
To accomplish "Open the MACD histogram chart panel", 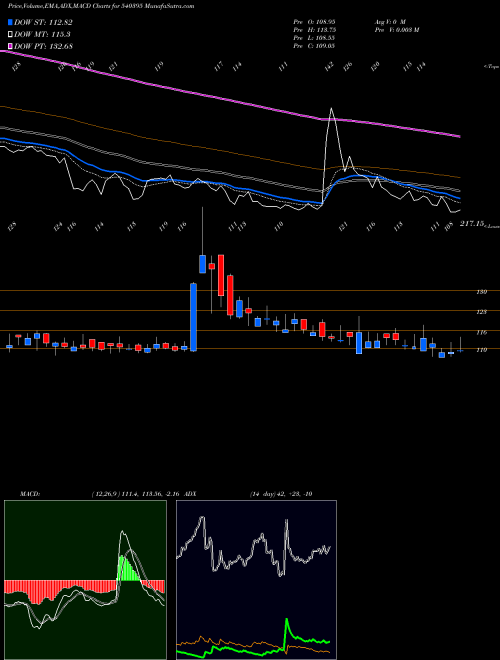I will pos(85,580).
